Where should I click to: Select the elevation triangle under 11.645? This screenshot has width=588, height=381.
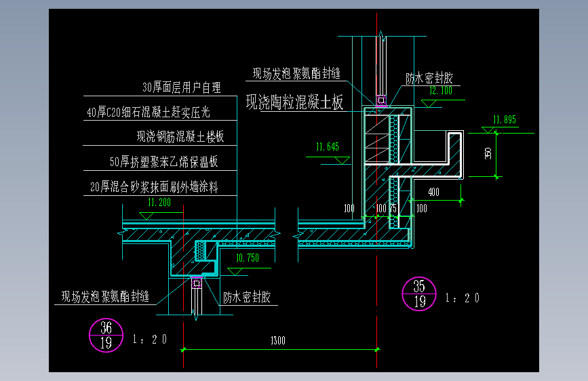342,161
